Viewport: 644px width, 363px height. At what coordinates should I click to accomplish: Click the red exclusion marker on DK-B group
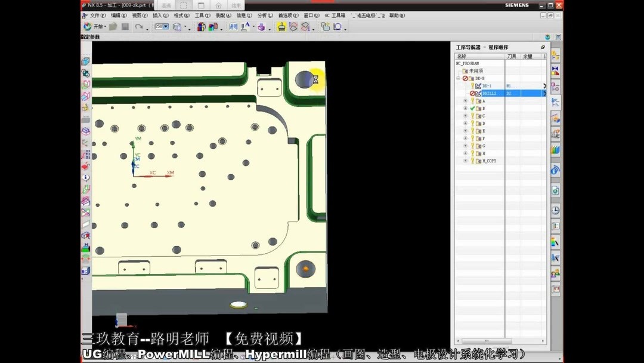click(x=466, y=79)
